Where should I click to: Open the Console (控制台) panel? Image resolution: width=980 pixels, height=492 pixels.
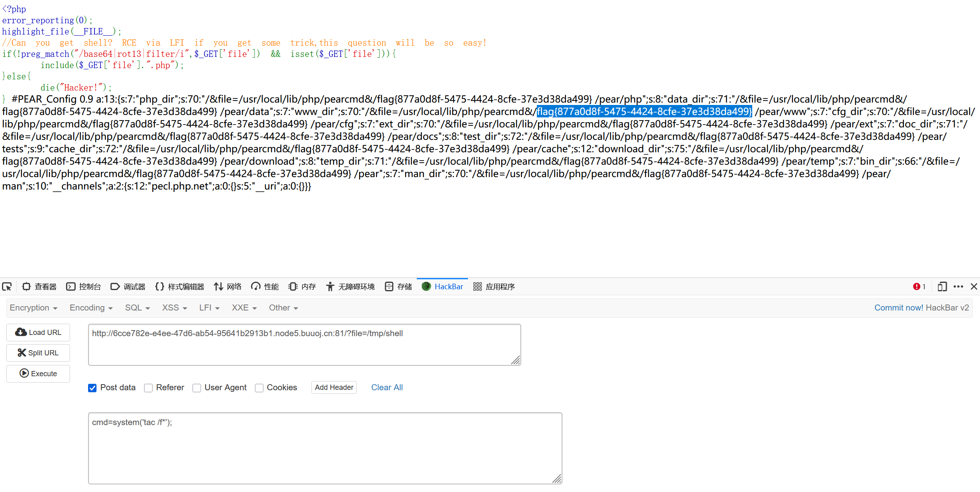pos(84,286)
